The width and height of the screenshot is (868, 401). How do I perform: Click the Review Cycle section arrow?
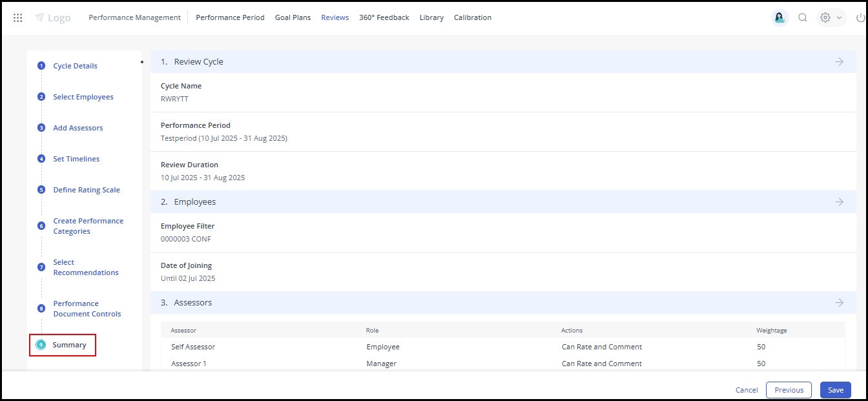coord(839,62)
